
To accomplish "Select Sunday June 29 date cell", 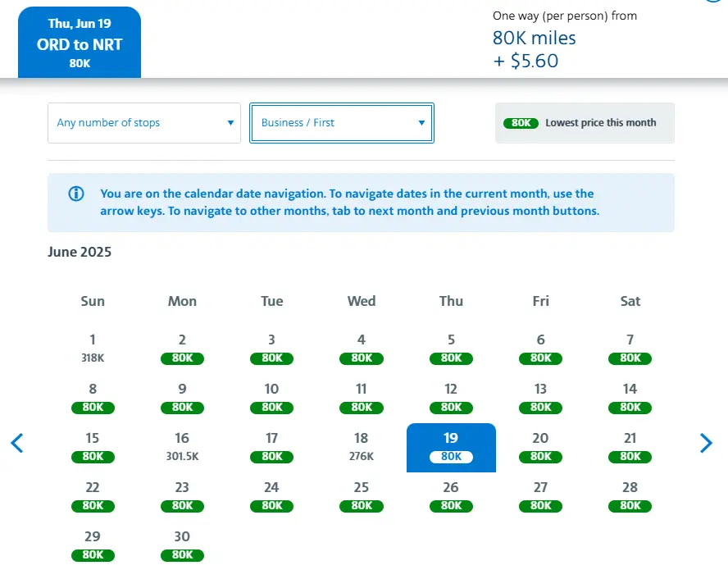I will 93,545.
